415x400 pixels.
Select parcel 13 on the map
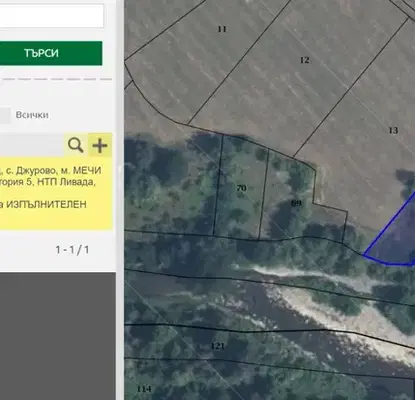coord(393,130)
